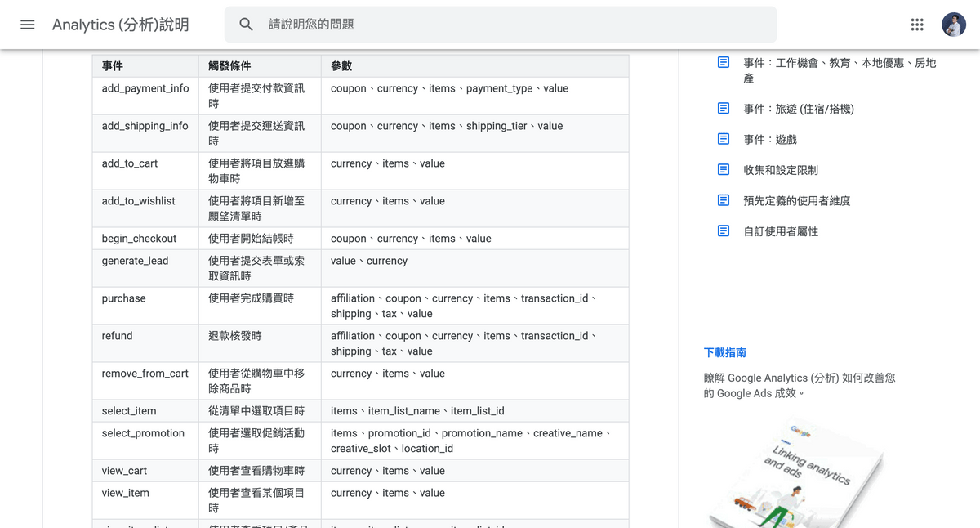Open the Linking analytics and ads guide thumbnail
Screen dimensions: 980x528
point(796,474)
